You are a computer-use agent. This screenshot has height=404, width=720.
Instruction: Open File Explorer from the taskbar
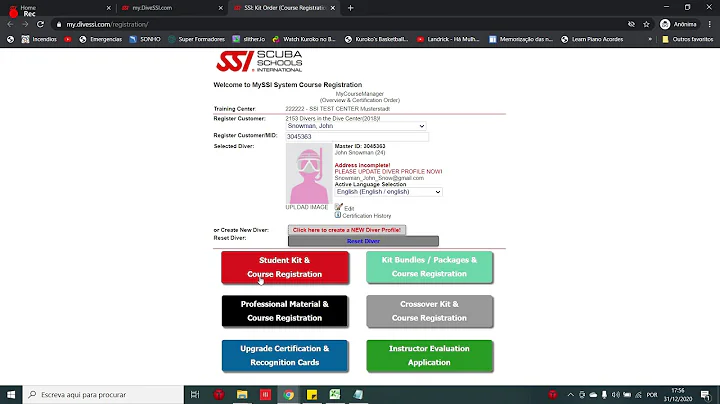click(x=242, y=395)
